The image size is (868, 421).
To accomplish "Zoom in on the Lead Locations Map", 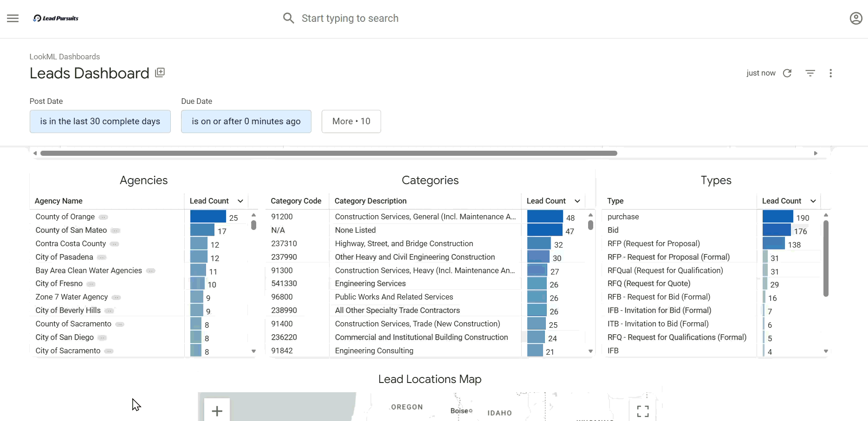I will click(x=217, y=410).
